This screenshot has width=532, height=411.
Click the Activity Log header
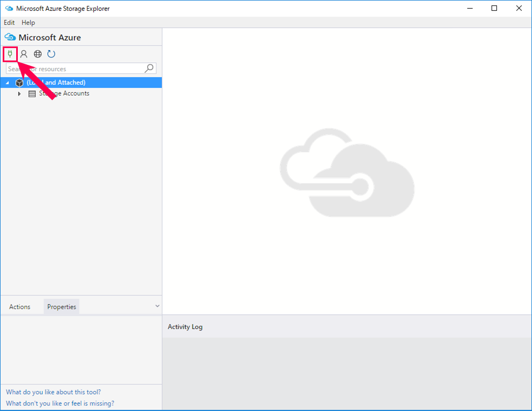[x=185, y=327]
